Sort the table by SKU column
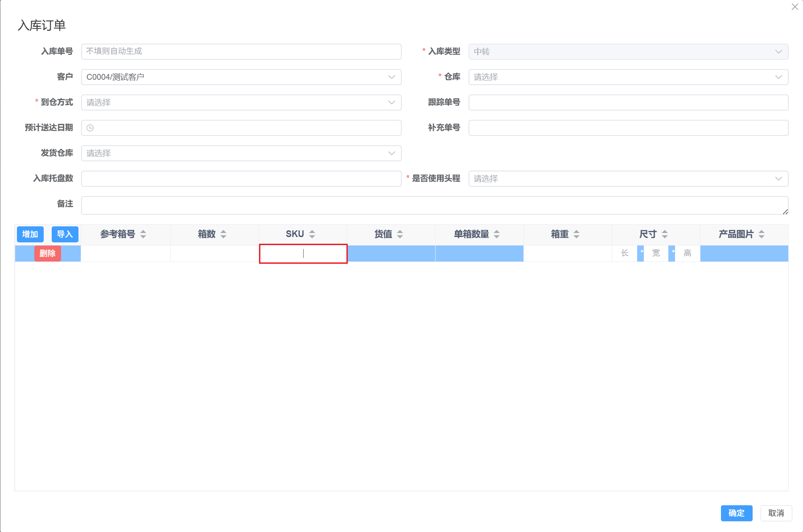The height and width of the screenshot is (532, 803). click(312, 233)
